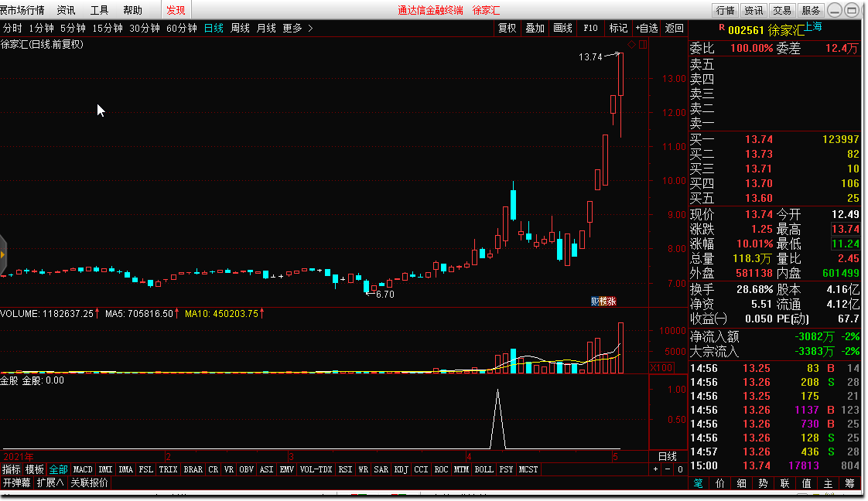868x501 pixels.
Task: Select the 势 trend tab
Action: (x=763, y=484)
